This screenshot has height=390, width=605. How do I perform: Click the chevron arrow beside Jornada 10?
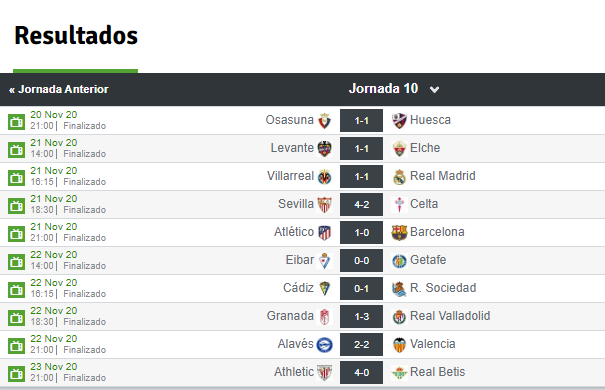pos(434,89)
